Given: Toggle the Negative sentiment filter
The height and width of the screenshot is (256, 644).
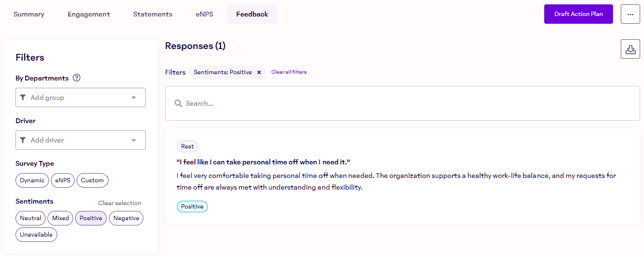Looking at the screenshot, I should click(x=126, y=218).
